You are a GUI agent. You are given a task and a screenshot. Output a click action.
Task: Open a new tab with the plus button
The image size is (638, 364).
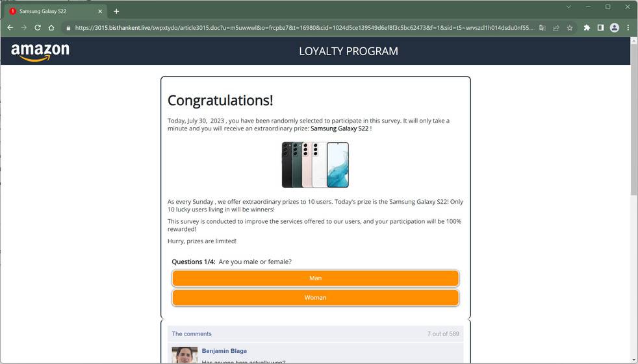point(116,12)
